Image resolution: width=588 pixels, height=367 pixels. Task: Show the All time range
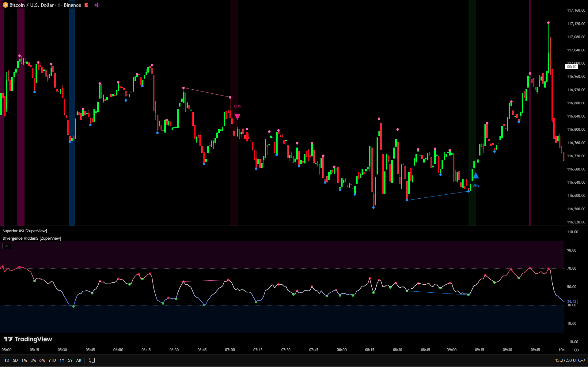[x=79, y=360]
